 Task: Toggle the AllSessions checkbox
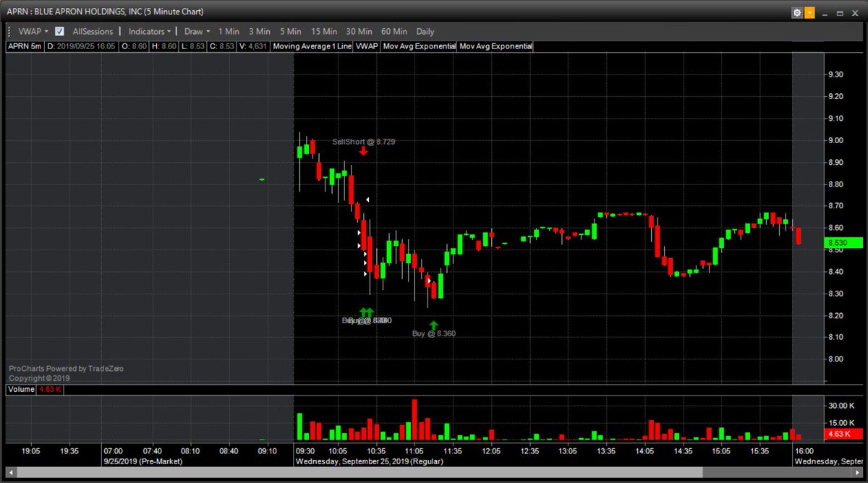click(59, 31)
